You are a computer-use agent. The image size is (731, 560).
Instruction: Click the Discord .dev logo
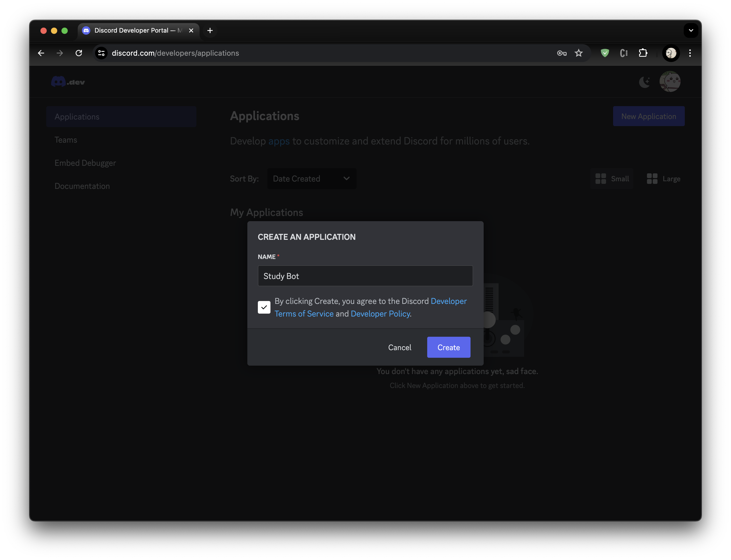(x=68, y=82)
